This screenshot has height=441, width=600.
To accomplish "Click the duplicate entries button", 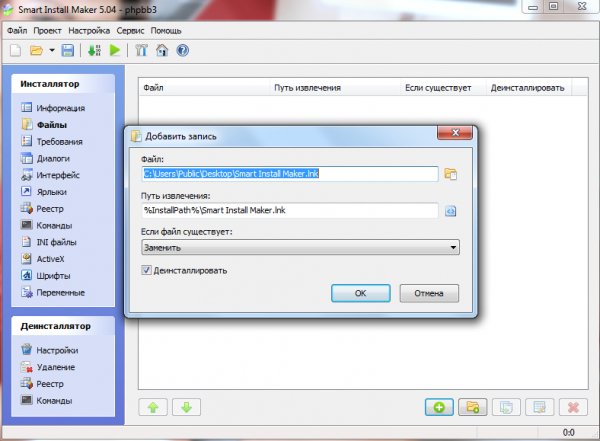I will pos(506,407).
